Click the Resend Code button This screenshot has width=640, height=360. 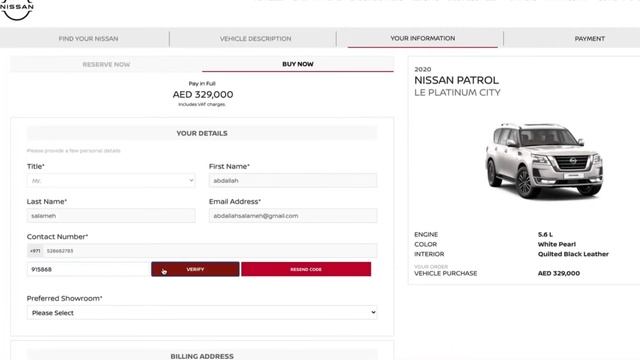point(306,269)
